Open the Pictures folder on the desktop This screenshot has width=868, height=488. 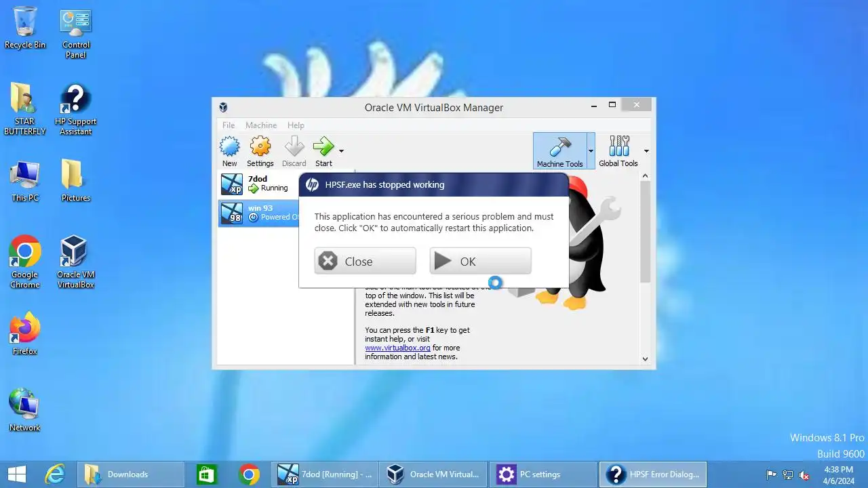[75, 181]
